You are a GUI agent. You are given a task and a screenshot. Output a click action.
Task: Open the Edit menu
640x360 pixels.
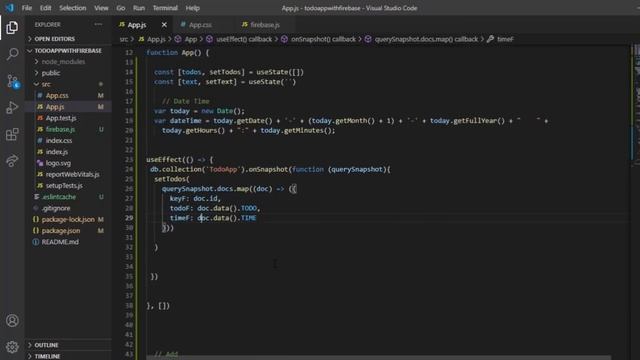pos(46,8)
